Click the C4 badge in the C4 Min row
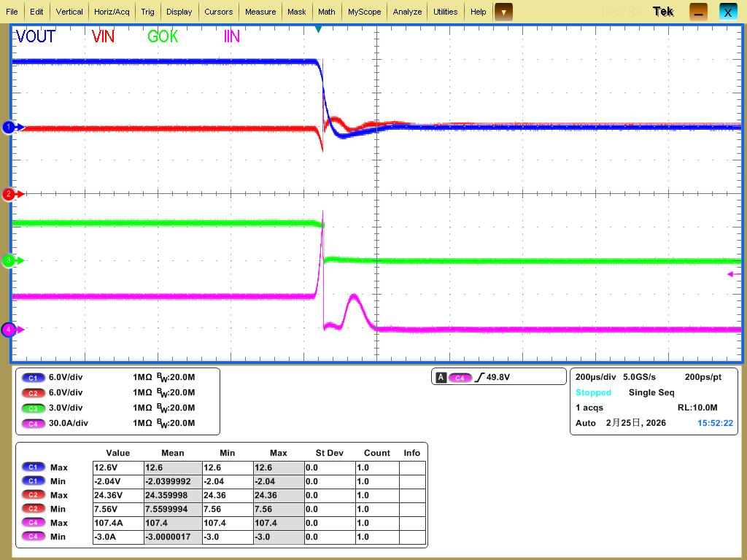The width and height of the screenshot is (747, 560). (x=33, y=536)
